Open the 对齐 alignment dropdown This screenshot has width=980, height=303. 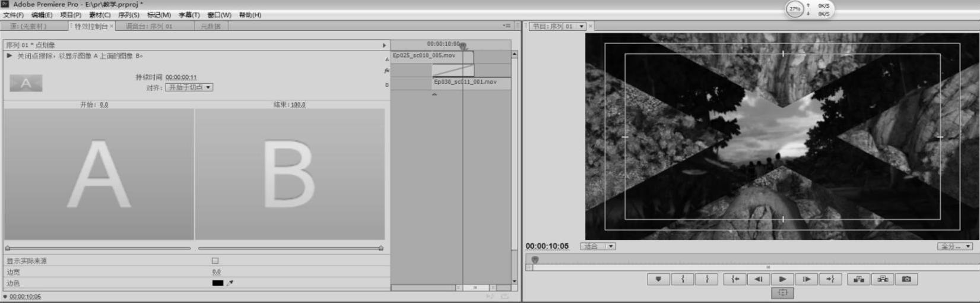pyautogui.click(x=189, y=87)
